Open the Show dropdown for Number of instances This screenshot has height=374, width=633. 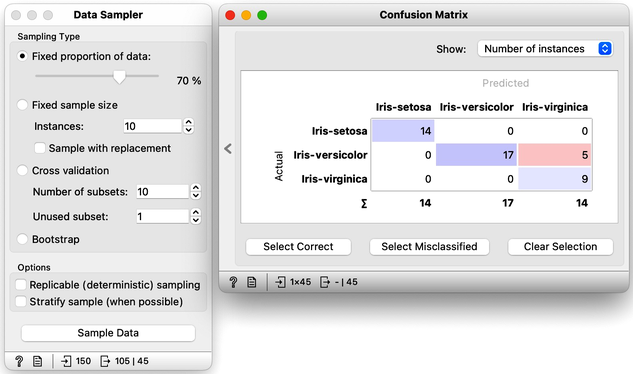[x=545, y=49]
